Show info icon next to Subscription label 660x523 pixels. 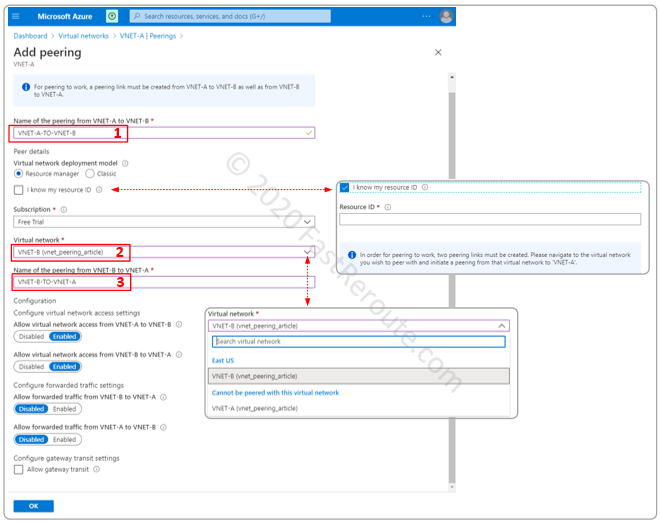pos(64,210)
